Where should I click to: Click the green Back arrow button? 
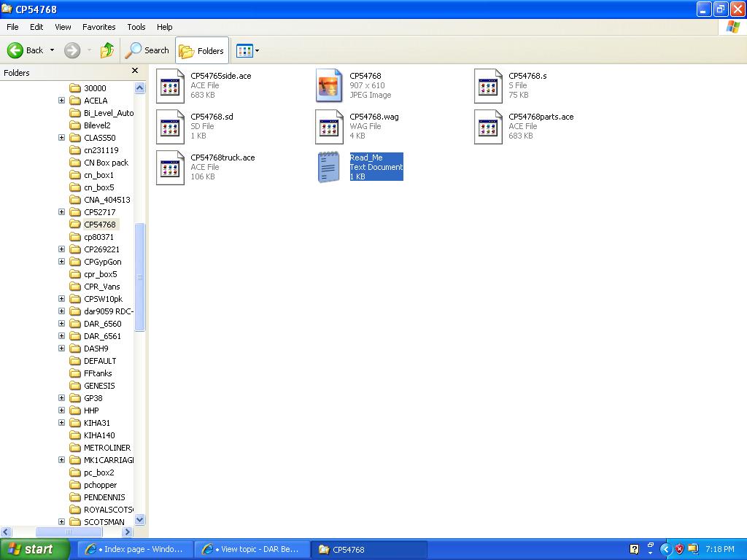coord(16,50)
